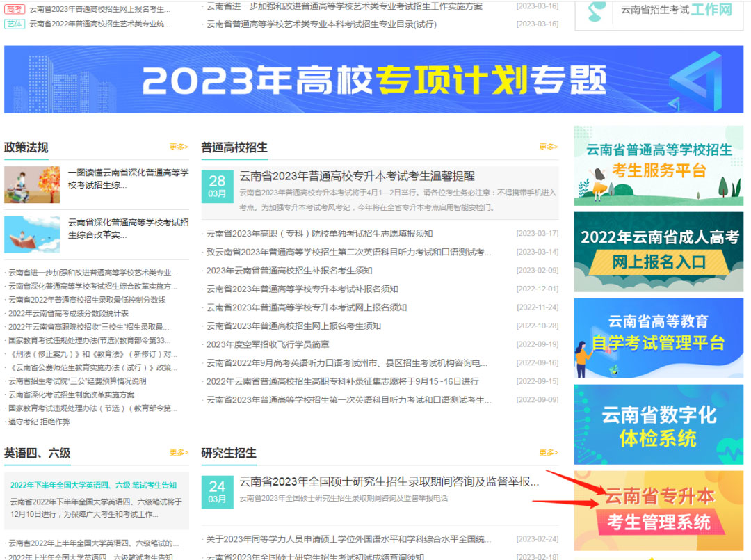Click the 28 03月 date badge
Screen dimensions: 751x560
click(x=217, y=186)
